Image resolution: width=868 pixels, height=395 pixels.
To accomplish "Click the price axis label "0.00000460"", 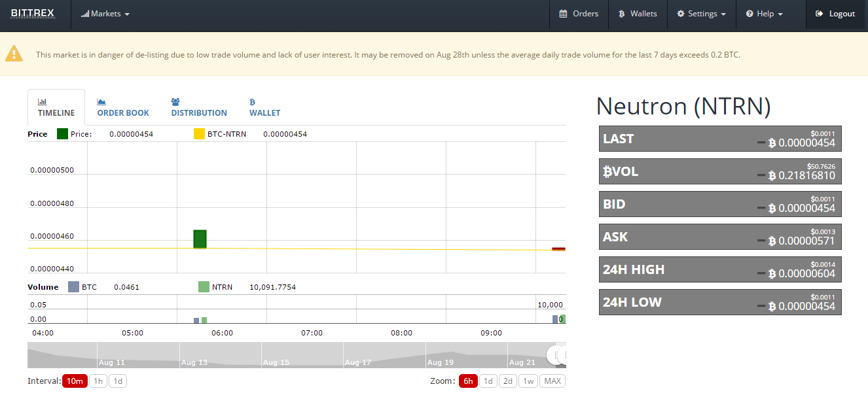I will [x=52, y=236].
